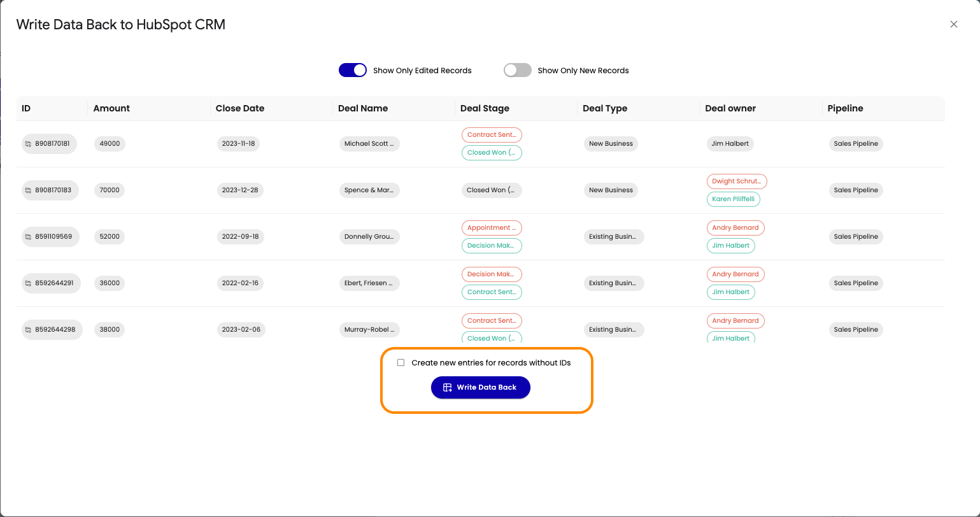The height and width of the screenshot is (517, 980).
Task: Click the Deal Stage column header
Action: [x=485, y=108]
